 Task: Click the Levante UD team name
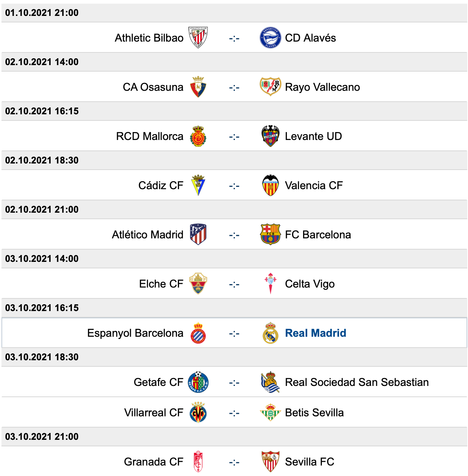click(313, 136)
